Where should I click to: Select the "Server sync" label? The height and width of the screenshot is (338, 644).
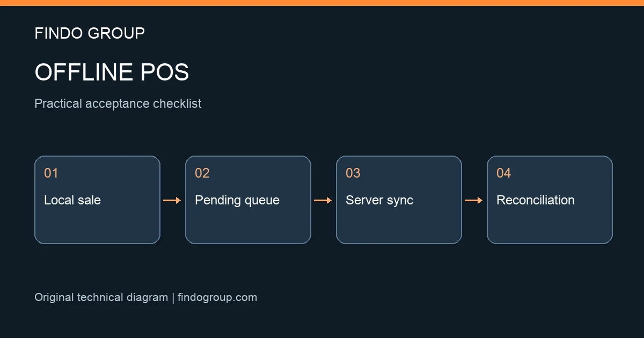[x=379, y=200]
